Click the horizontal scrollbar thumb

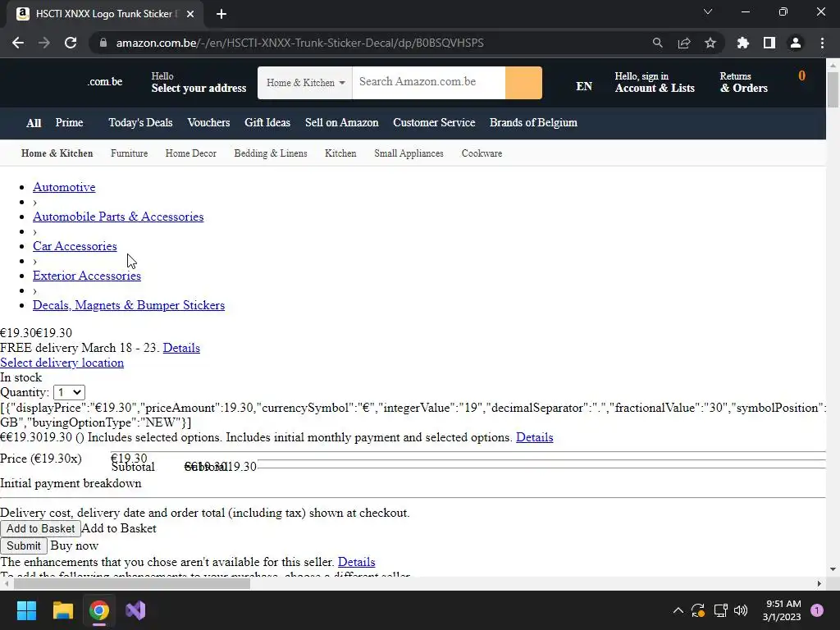(x=132, y=583)
